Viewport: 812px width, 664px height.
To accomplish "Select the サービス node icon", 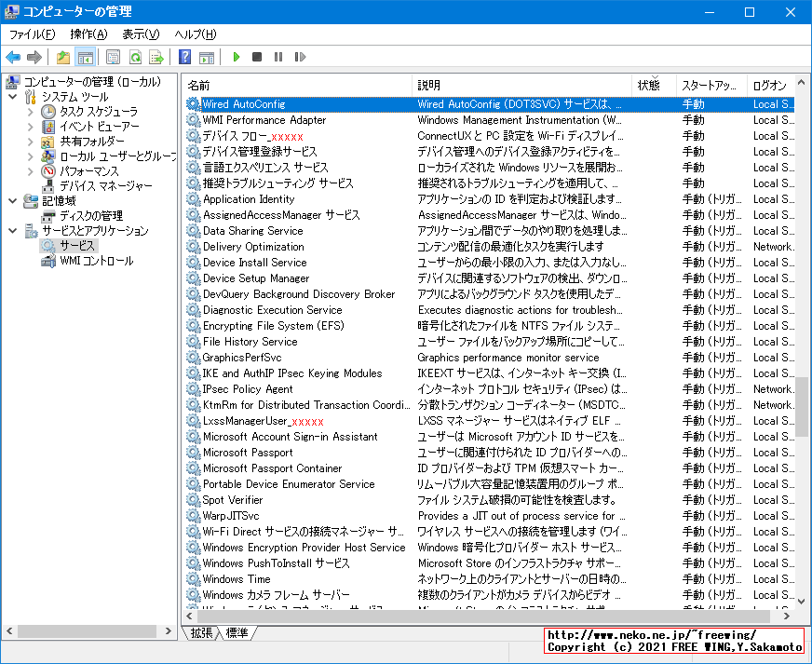I will [47, 245].
